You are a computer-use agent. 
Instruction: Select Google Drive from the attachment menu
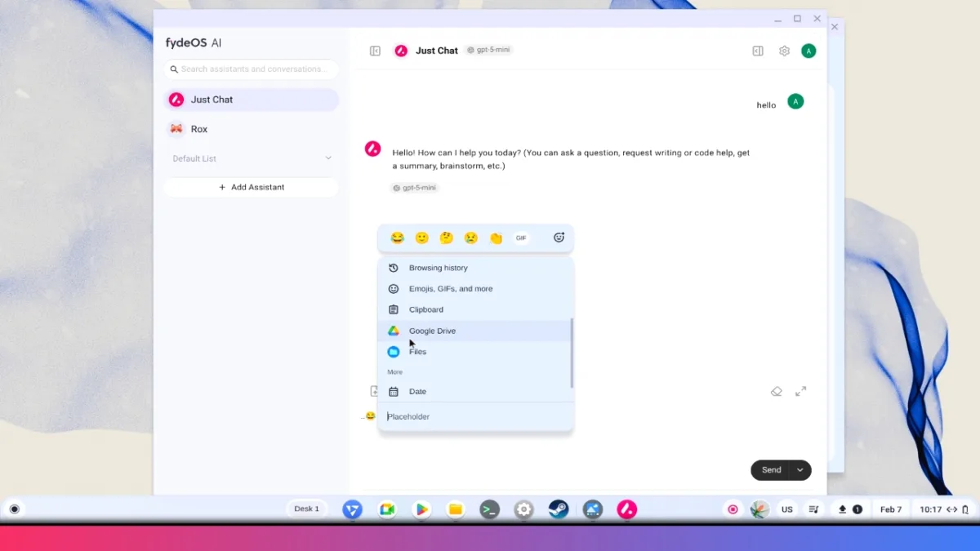coord(433,331)
